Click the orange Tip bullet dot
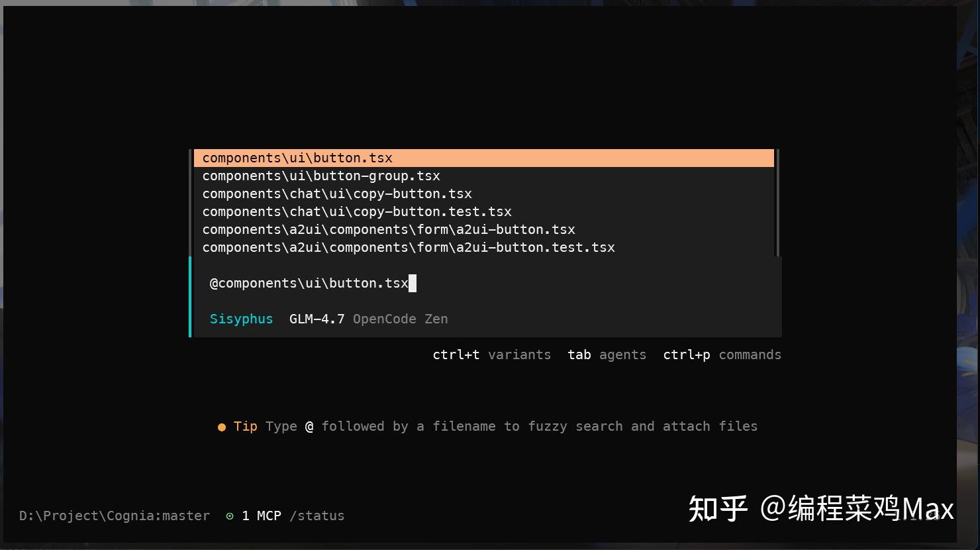 pyautogui.click(x=222, y=427)
